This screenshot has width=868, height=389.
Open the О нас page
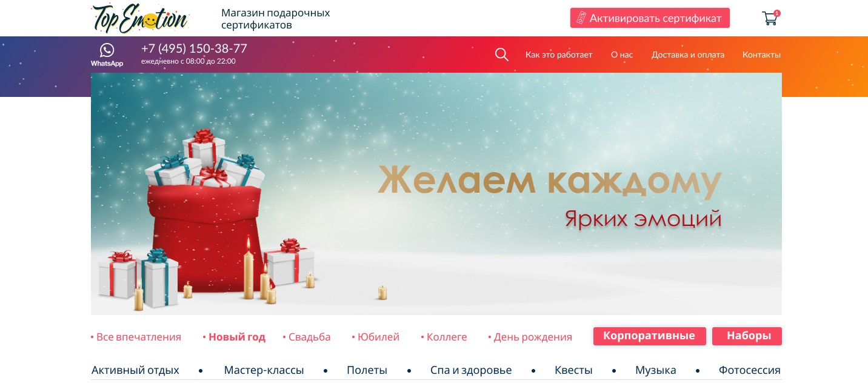pos(622,55)
